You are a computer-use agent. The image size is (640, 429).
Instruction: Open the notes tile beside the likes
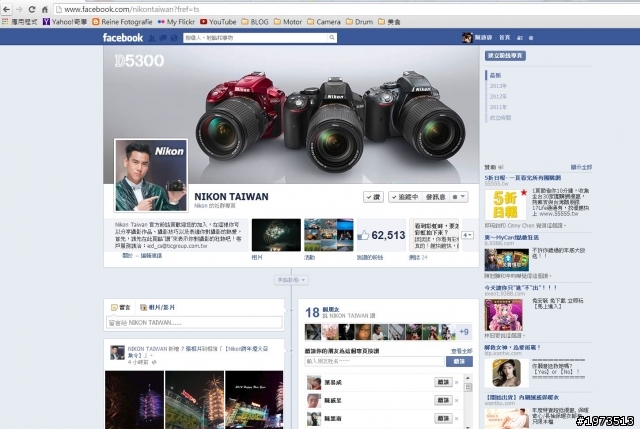point(434,235)
